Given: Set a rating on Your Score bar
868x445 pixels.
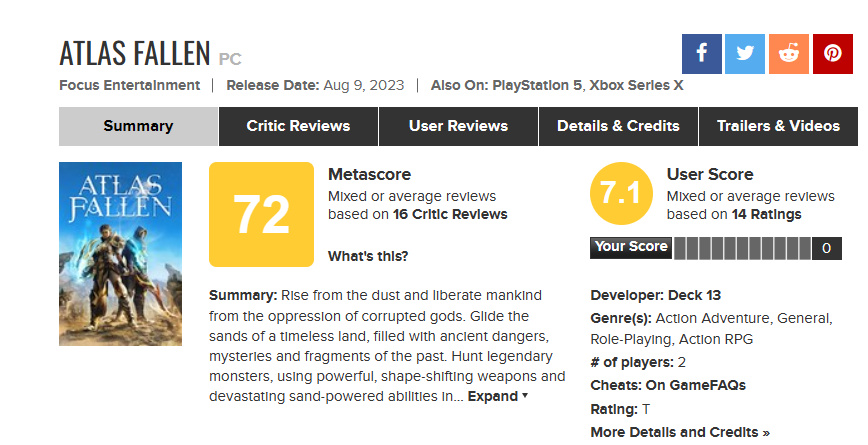Looking at the screenshot, I should [x=742, y=248].
